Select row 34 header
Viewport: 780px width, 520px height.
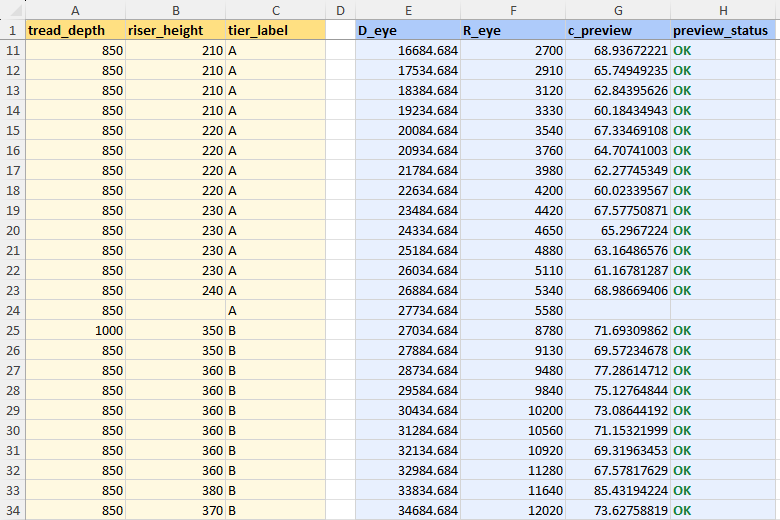(x=13, y=511)
